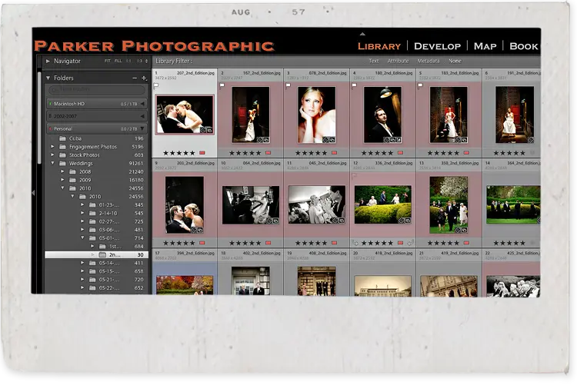577x392 pixels.
Task: Open the Library module
Action: (379, 46)
